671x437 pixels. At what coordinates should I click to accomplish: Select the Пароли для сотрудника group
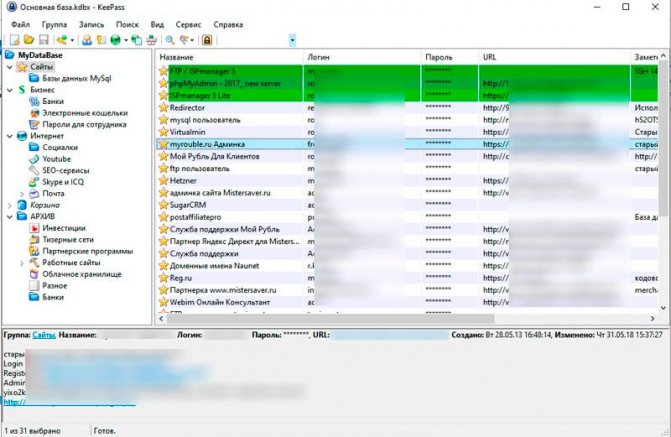click(x=84, y=125)
